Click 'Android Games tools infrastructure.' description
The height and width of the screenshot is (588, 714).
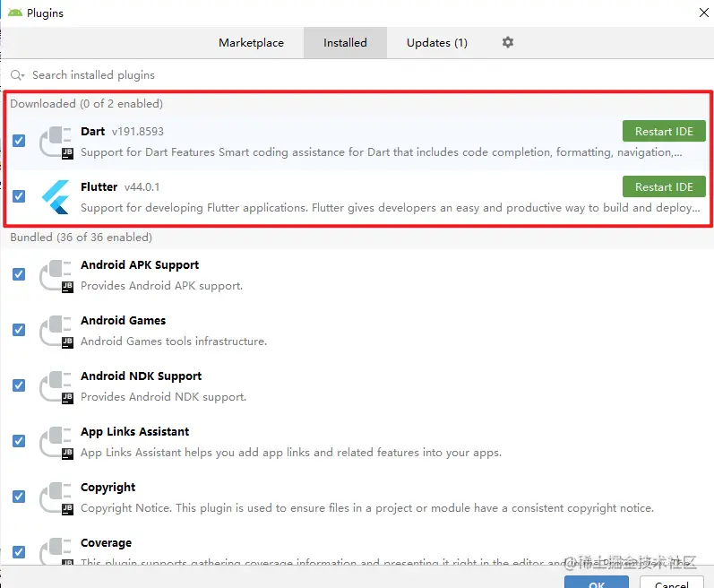(x=174, y=342)
